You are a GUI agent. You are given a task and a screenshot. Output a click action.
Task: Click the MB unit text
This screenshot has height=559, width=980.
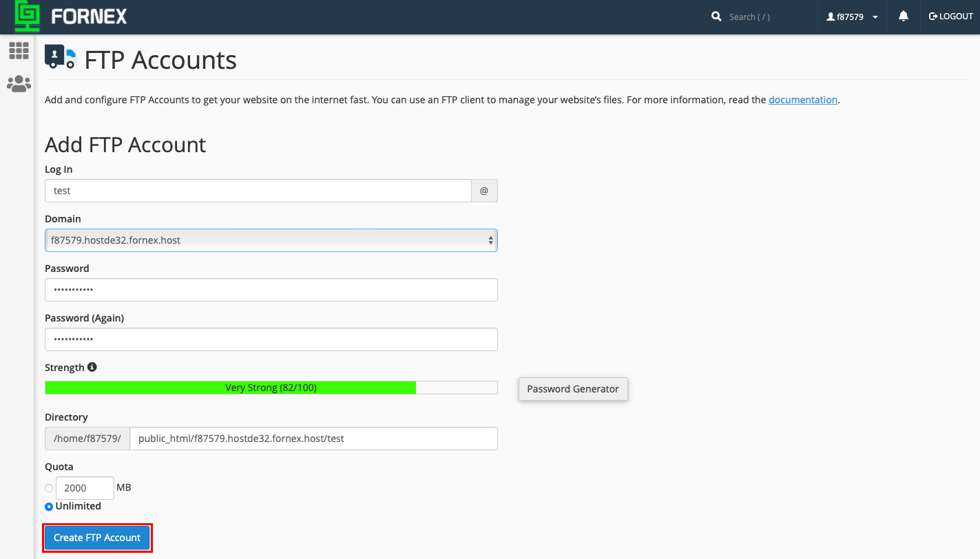point(124,487)
